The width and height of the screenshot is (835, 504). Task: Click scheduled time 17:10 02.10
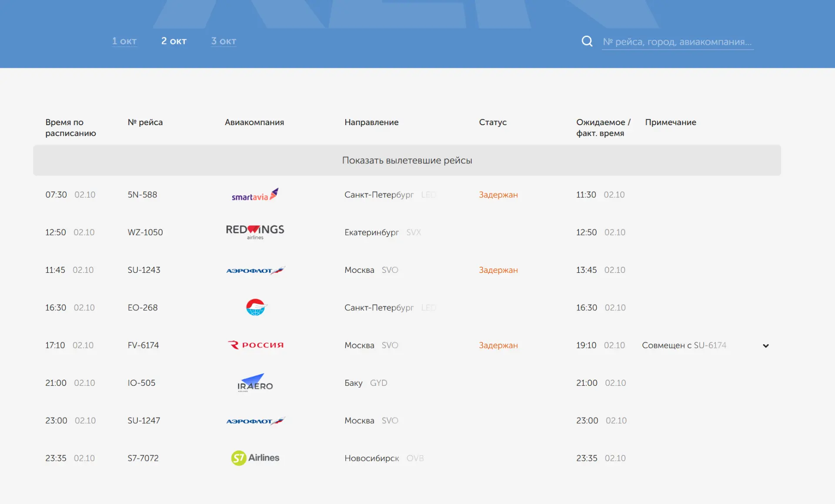[70, 345]
